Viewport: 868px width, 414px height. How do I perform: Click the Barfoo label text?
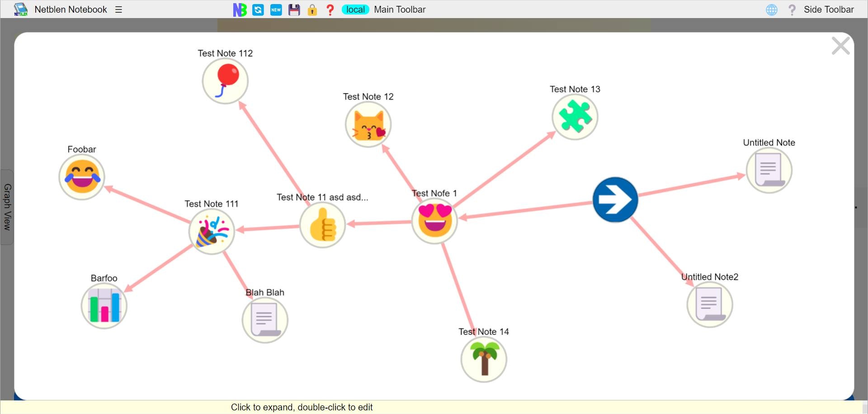(x=104, y=278)
